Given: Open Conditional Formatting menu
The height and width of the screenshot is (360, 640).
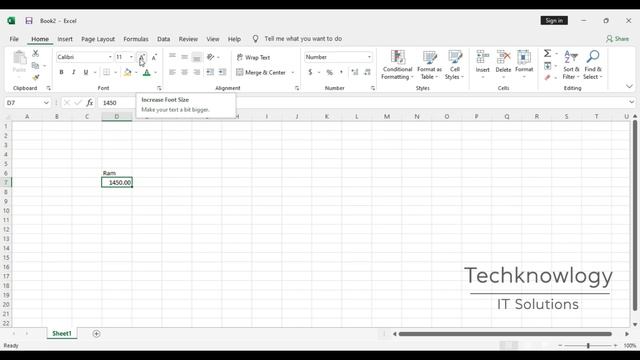Looking at the screenshot, I should (x=398, y=65).
